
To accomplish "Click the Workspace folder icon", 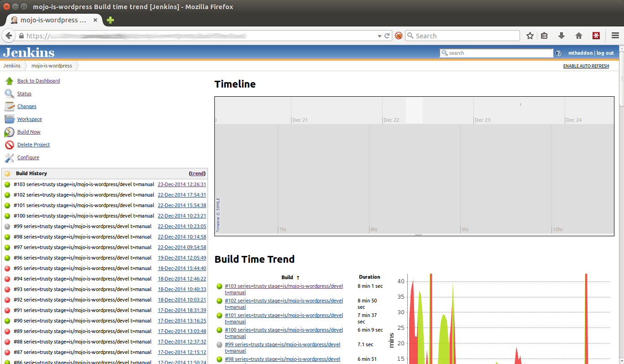I will 10,119.
